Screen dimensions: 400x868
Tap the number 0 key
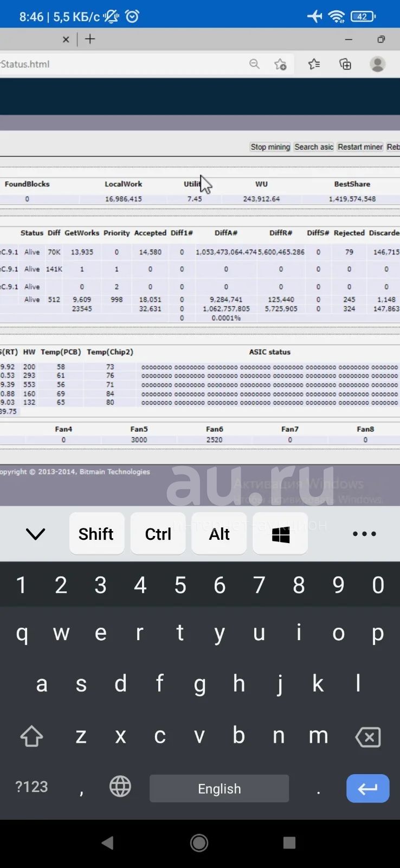[378, 585]
